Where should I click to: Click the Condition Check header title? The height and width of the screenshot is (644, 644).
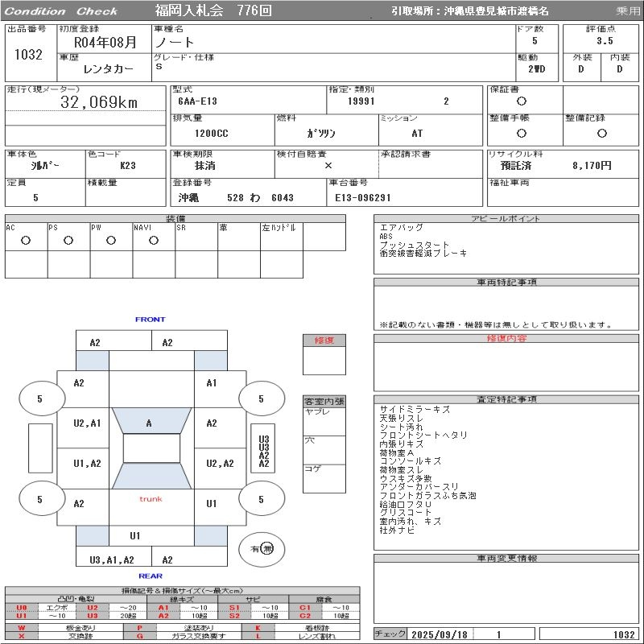click(61, 11)
